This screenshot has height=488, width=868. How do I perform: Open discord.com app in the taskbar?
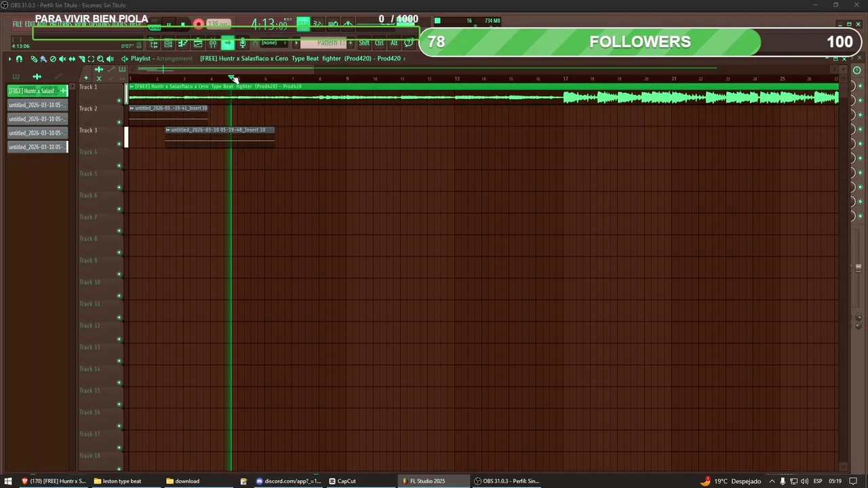point(288,481)
